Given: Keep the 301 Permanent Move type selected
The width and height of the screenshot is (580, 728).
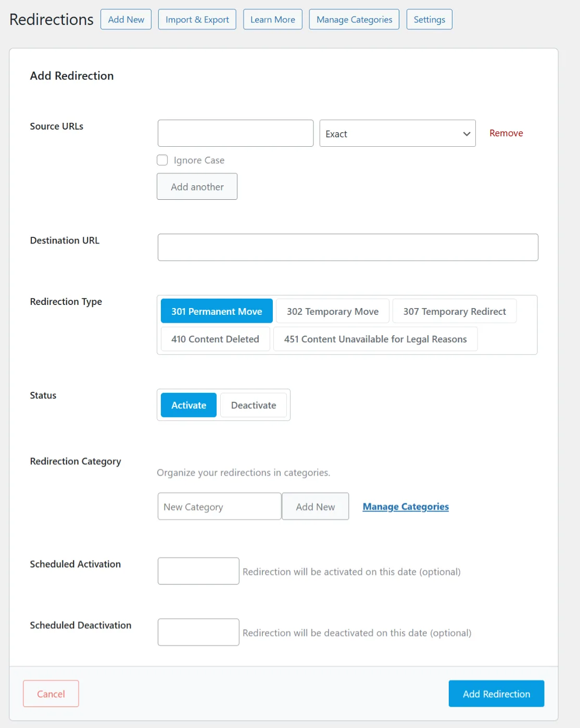Looking at the screenshot, I should 216,311.
